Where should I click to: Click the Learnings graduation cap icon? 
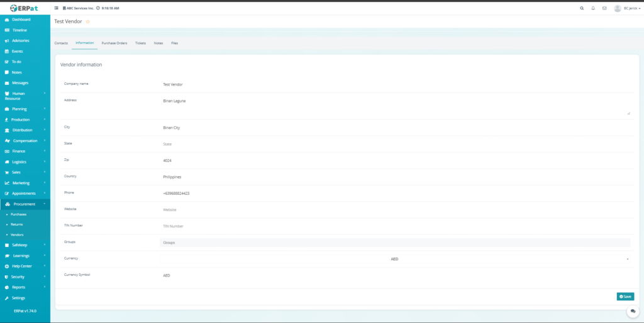tap(7, 256)
